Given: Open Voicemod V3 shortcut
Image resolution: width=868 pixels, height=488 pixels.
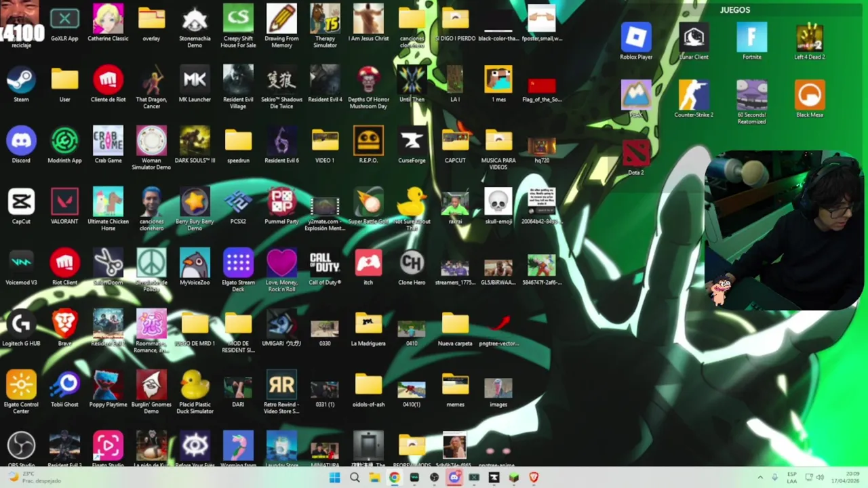Looking at the screenshot, I should click(x=21, y=268).
